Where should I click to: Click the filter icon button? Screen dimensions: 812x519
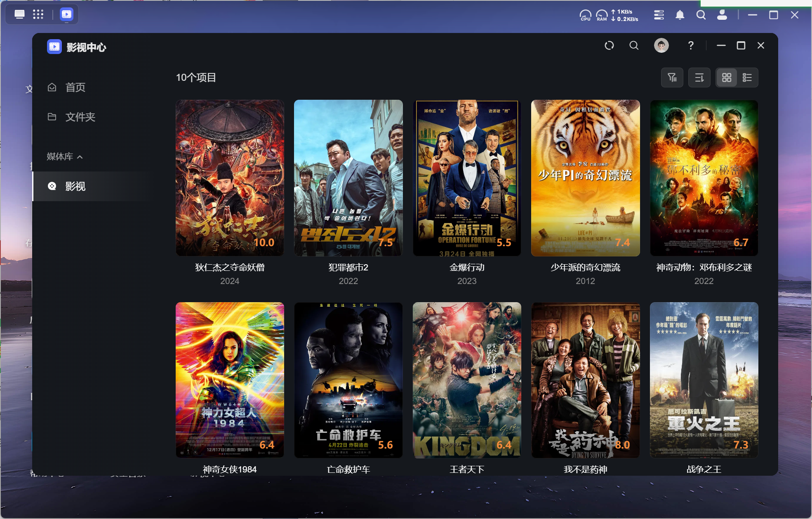coord(672,77)
